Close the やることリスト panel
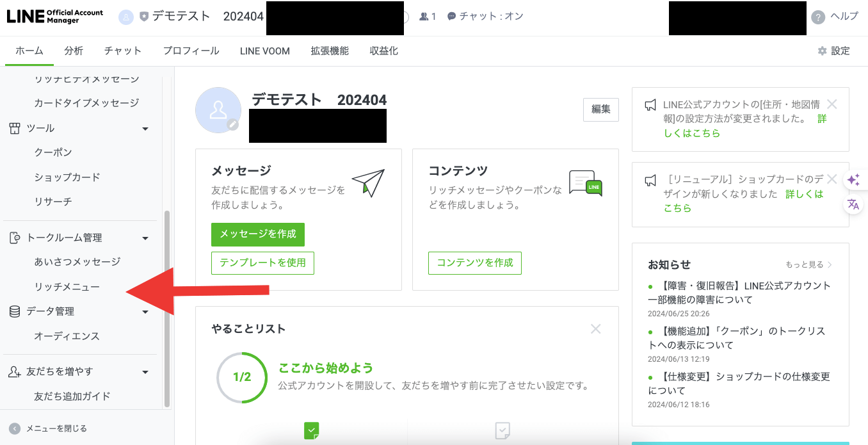868x445 pixels. [x=596, y=329]
